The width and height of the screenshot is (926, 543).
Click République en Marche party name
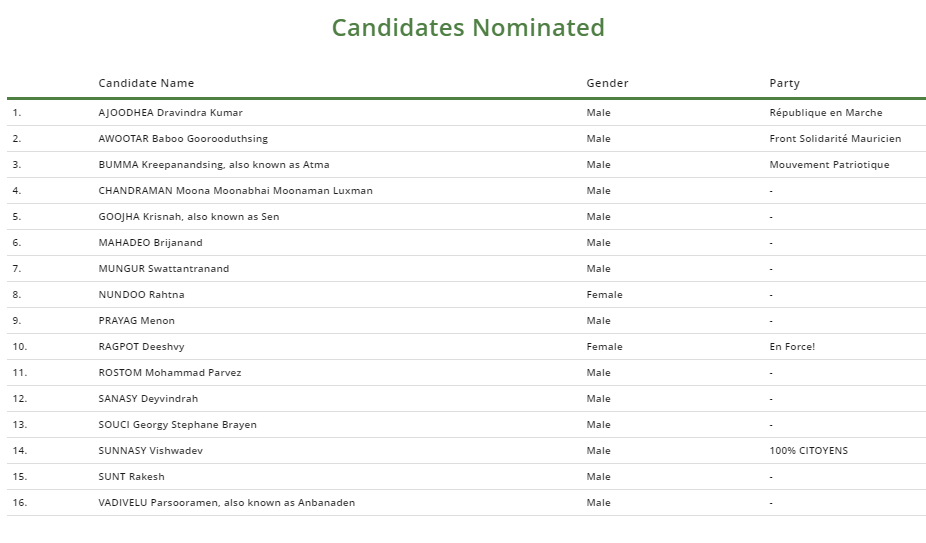click(825, 113)
